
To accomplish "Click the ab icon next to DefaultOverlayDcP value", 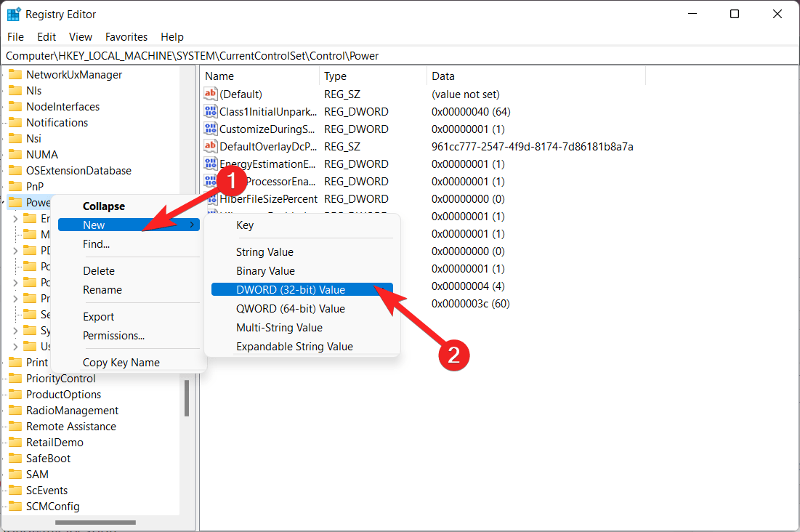I will pos(211,146).
